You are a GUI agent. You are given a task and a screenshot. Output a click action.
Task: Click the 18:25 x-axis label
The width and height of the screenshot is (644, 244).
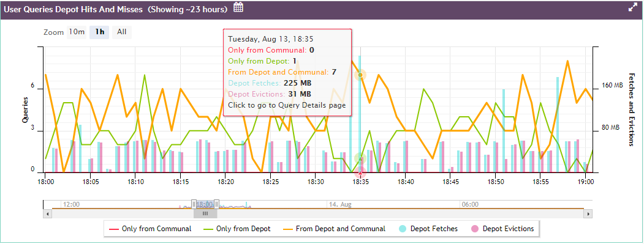click(x=270, y=181)
